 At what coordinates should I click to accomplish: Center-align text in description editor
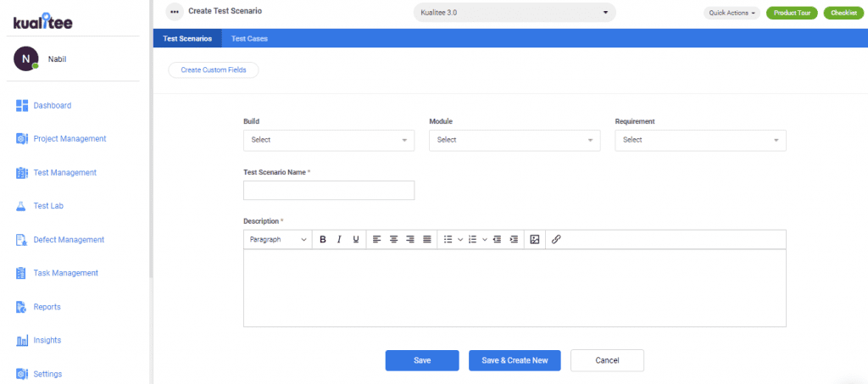[x=393, y=240]
